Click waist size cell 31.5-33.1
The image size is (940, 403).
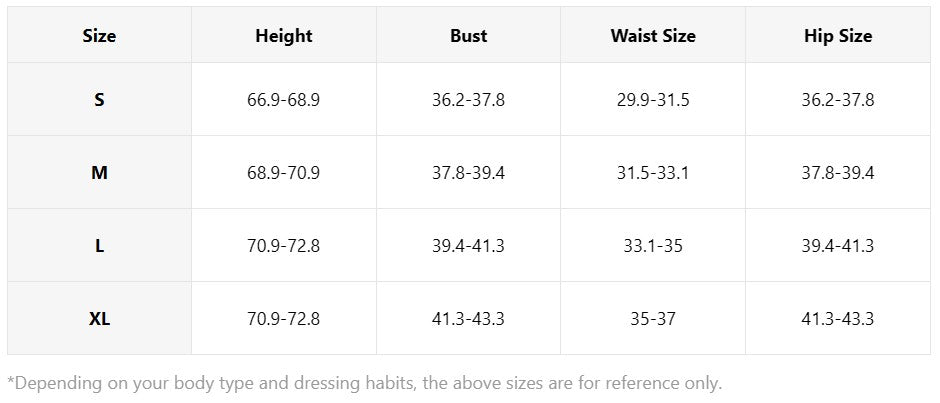click(x=653, y=173)
